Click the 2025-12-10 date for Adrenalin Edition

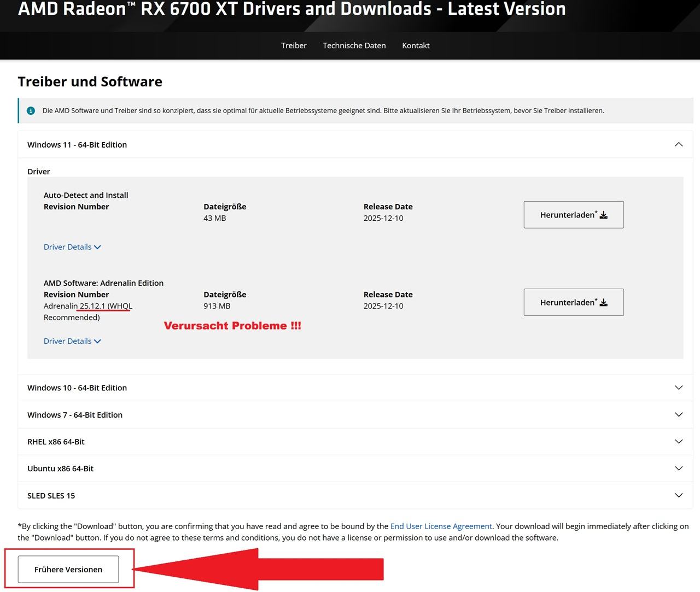pyautogui.click(x=383, y=306)
